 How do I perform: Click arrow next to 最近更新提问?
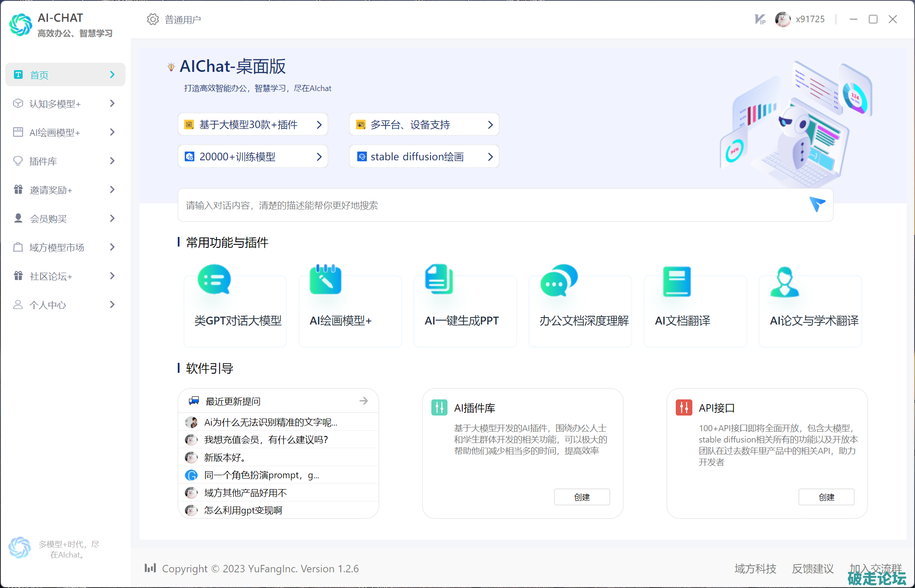click(363, 401)
